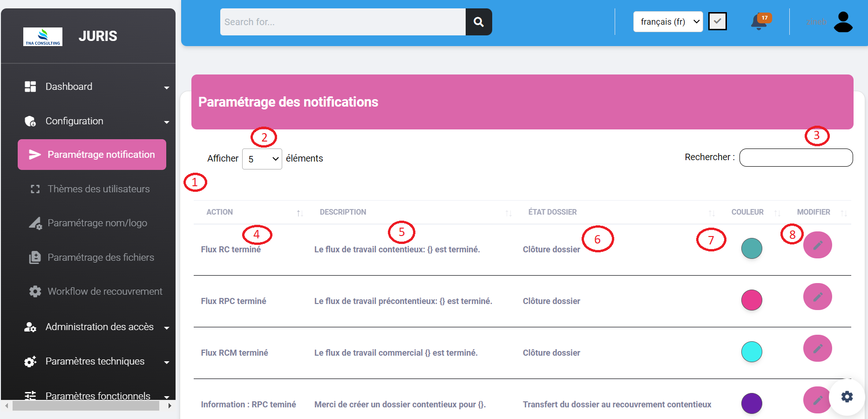Image resolution: width=868 pixels, height=419 pixels.
Task: Click the Rechercher table filter field
Action: click(x=795, y=157)
